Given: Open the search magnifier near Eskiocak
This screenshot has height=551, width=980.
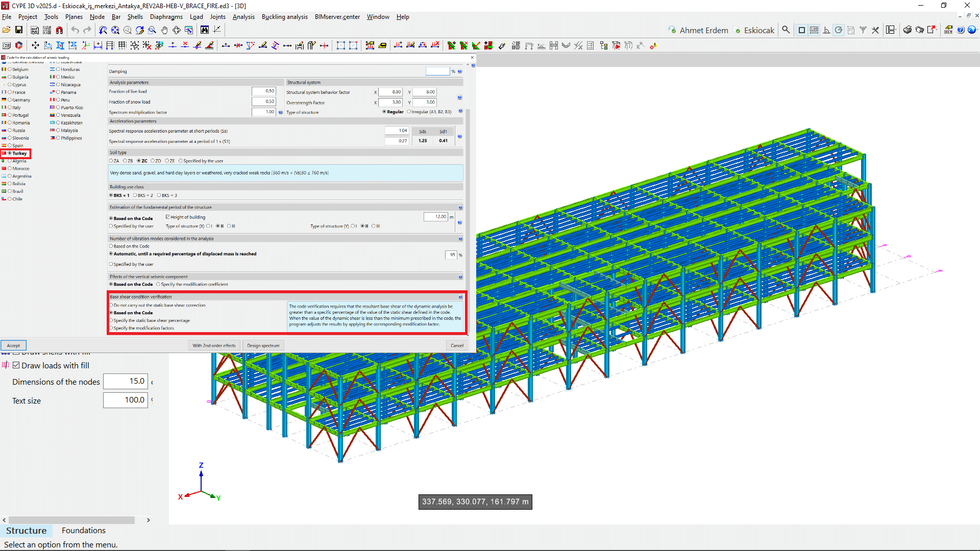Looking at the screenshot, I should point(786,30).
